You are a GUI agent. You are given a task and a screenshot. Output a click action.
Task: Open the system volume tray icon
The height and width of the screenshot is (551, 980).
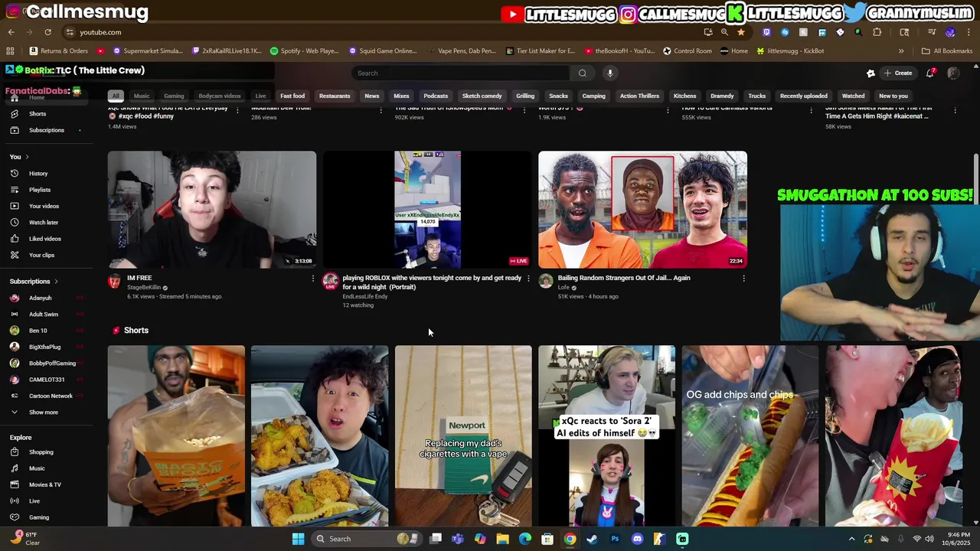pyautogui.click(x=929, y=539)
